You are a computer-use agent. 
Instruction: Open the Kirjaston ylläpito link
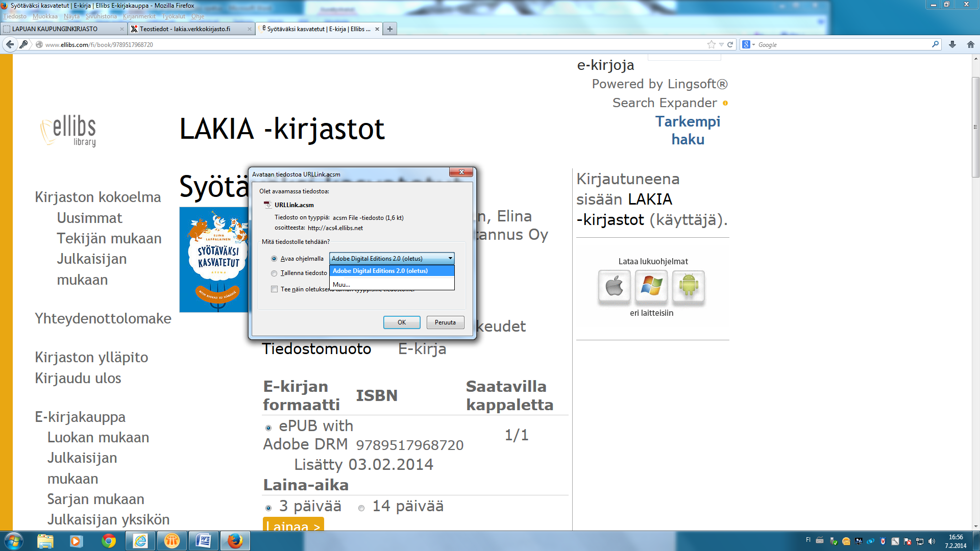click(x=91, y=358)
